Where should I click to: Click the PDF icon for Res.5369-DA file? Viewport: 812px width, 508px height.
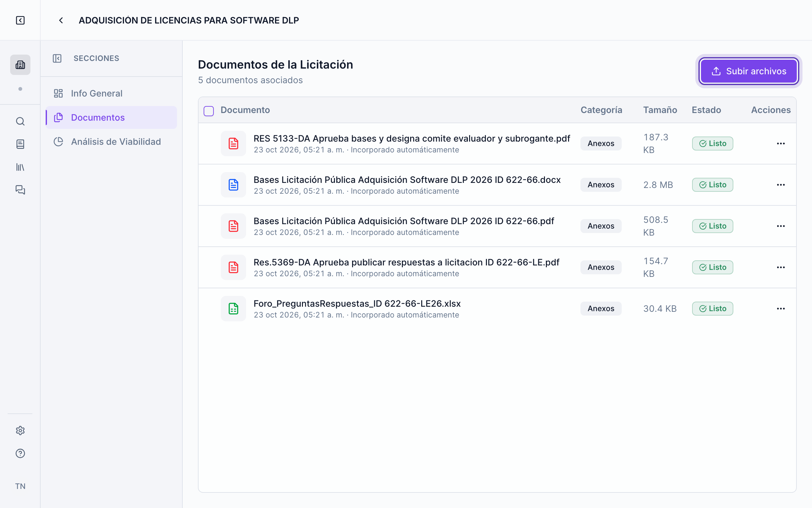(233, 267)
